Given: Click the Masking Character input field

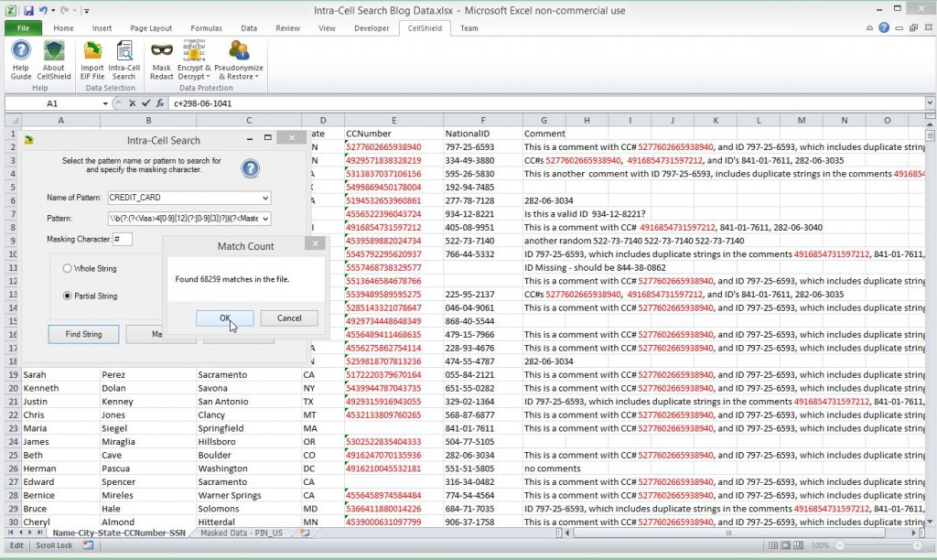Looking at the screenshot, I should coord(123,239).
